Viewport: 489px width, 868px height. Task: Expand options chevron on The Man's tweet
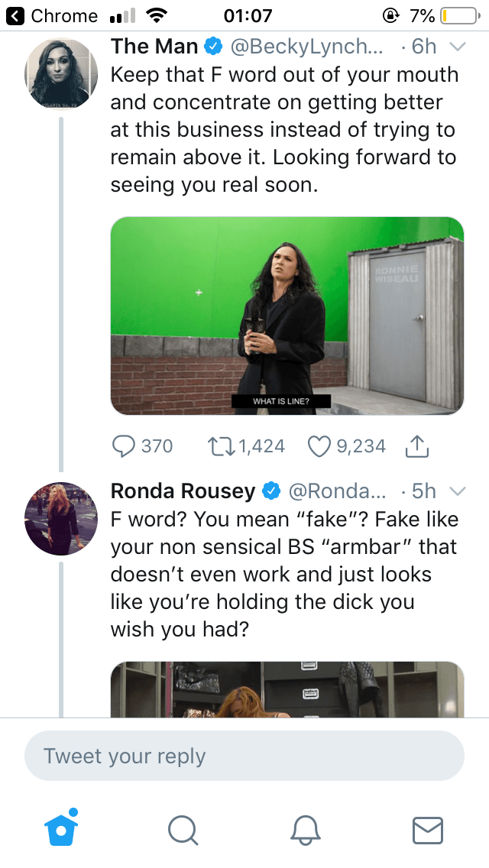tap(457, 47)
